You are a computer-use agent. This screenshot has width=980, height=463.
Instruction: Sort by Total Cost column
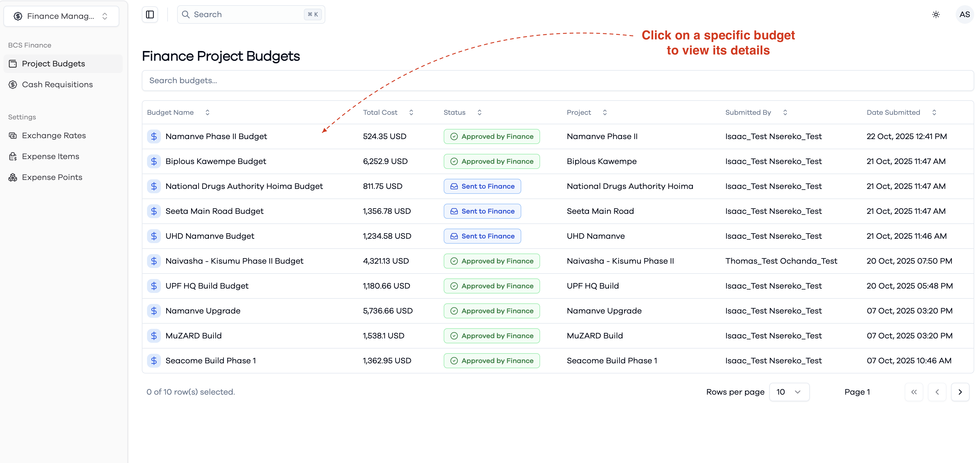pos(388,112)
